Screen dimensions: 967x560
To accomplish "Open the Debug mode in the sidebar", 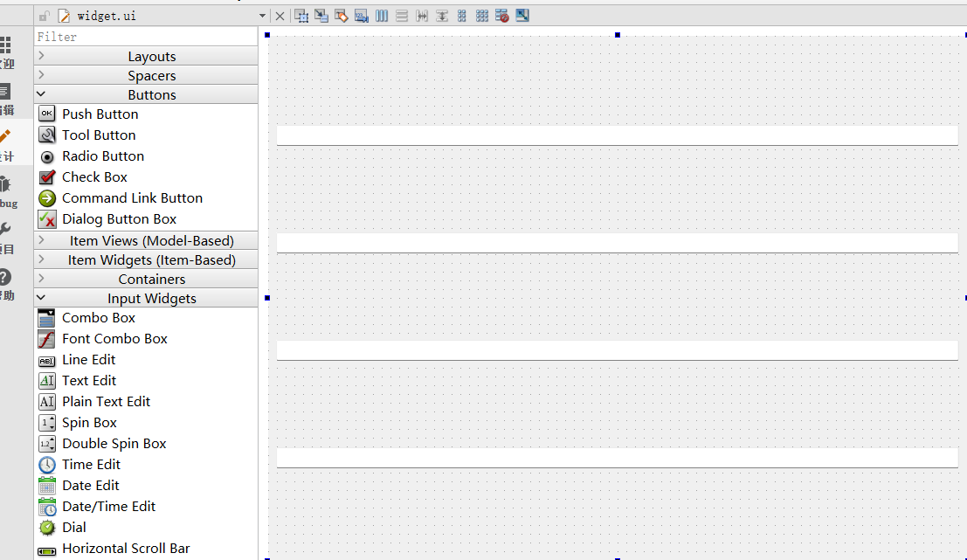I will tap(6, 190).
